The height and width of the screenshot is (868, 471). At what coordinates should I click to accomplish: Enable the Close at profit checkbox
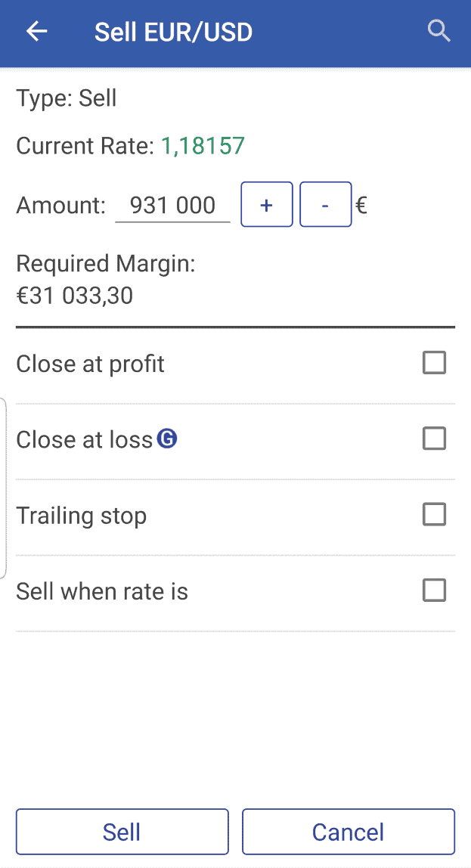click(434, 364)
